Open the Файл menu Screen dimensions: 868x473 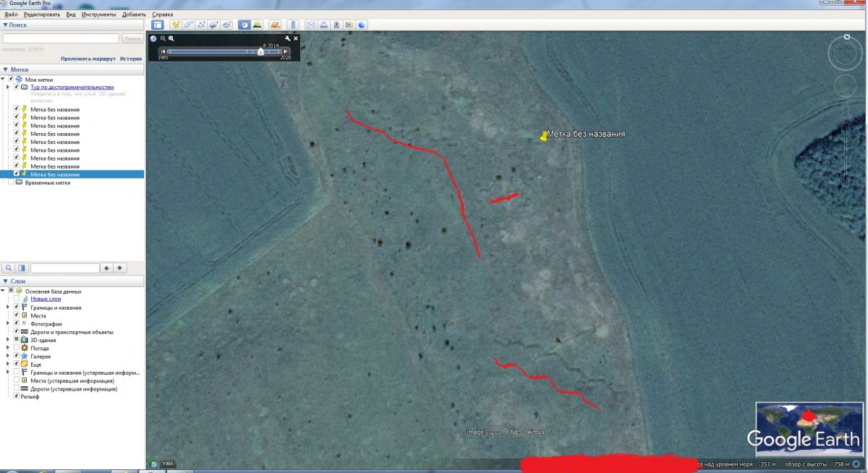pyautogui.click(x=11, y=14)
